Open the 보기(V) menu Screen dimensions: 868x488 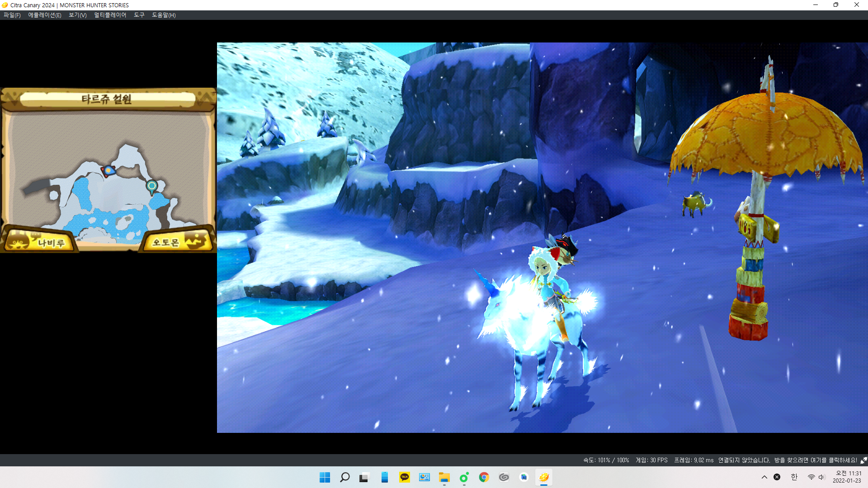[x=77, y=15]
